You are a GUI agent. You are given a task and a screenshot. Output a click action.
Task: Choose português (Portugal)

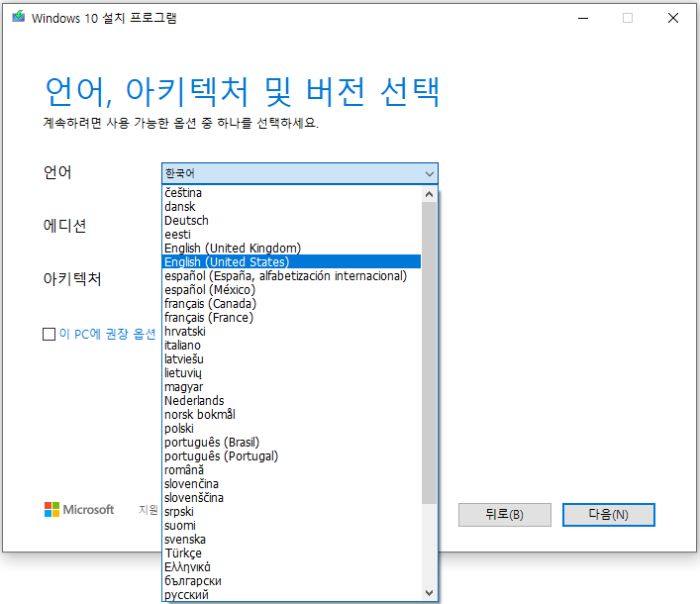tap(291, 455)
